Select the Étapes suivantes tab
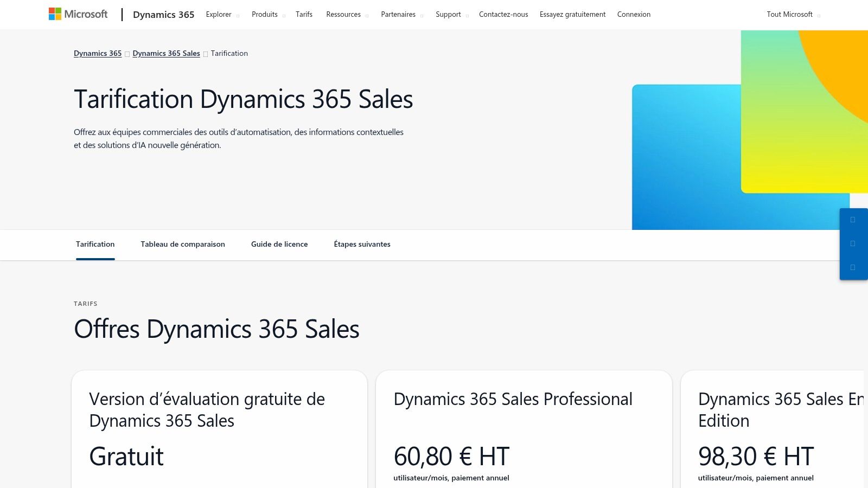 click(361, 245)
